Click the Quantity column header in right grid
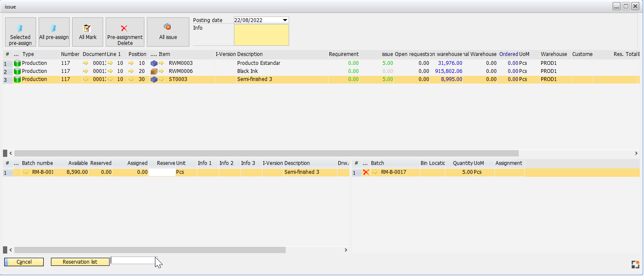The width and height of the screenshot is (644, 276). [463, 163]
